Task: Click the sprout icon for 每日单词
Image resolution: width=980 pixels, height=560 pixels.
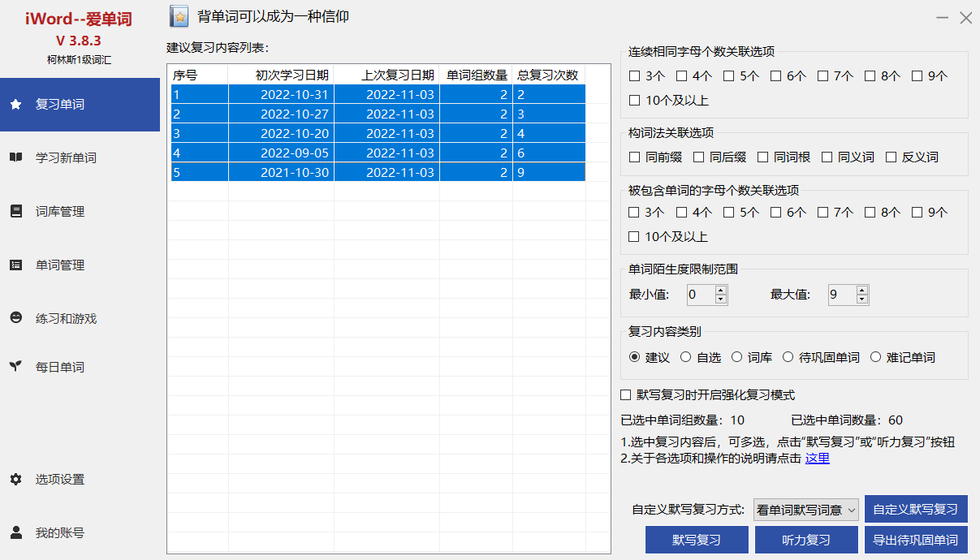Action: (x=15, y=367)
